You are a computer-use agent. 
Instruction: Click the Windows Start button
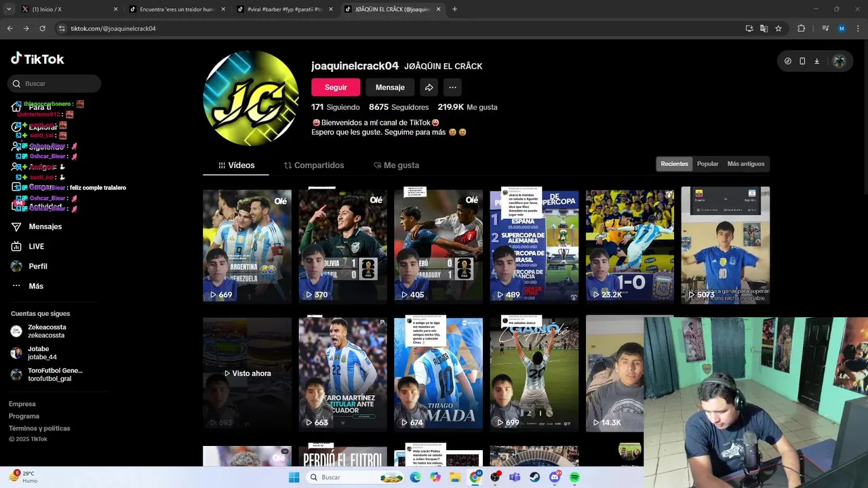coord(294,477)
